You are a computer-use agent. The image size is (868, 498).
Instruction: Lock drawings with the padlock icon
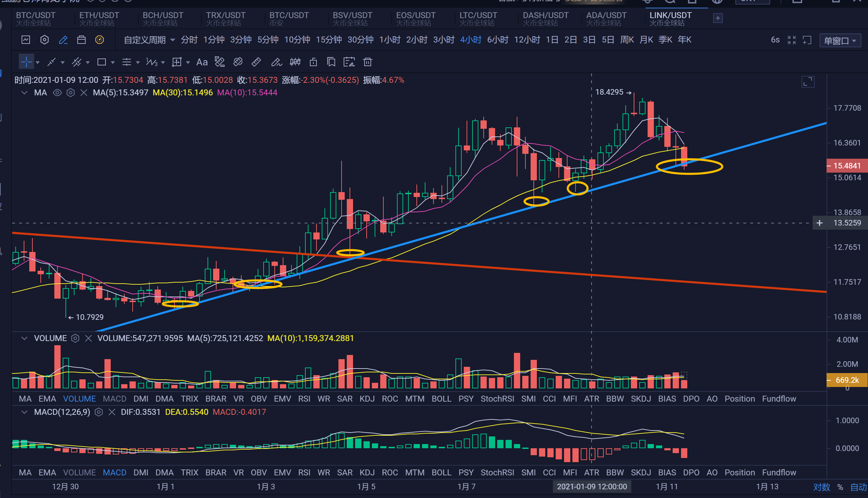coord(313,62)
